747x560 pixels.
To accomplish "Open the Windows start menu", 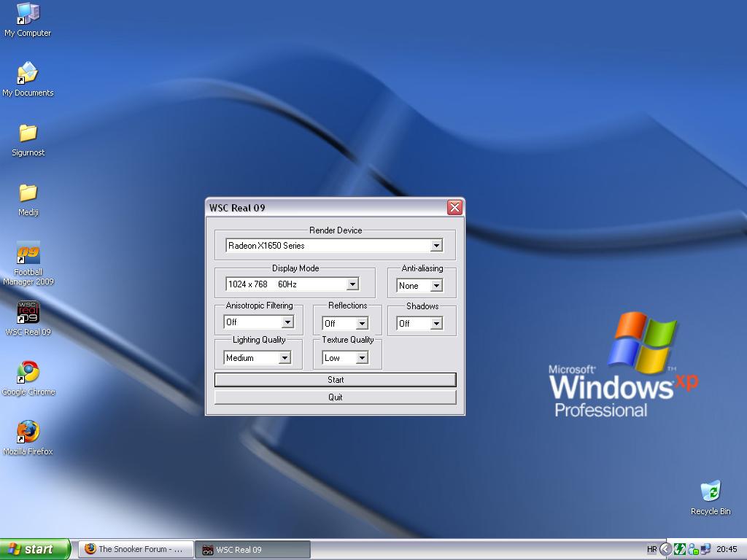I will coord(35,549).
